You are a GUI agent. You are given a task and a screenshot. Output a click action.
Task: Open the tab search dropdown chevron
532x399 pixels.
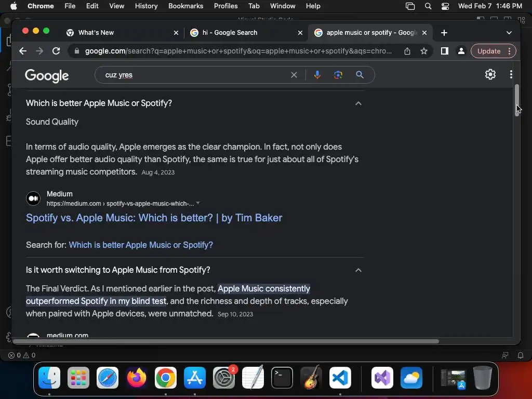point(509,33)
